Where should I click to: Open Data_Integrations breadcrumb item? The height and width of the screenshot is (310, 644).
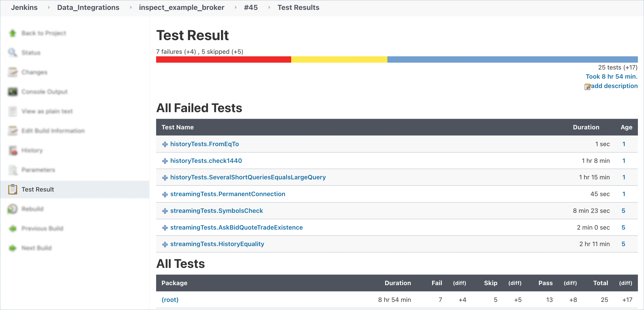click(88, 7)
